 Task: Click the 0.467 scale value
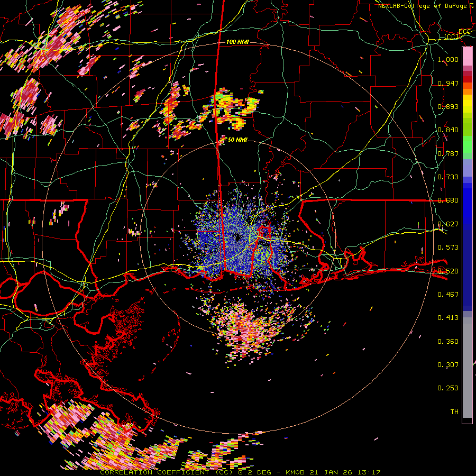coord(448,294)
